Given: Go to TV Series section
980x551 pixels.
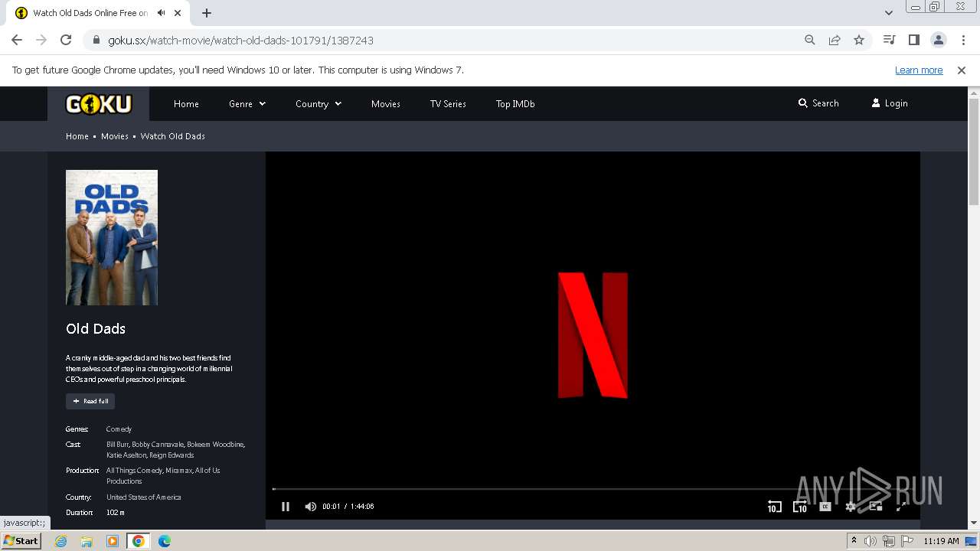Looking at the screenshot, I should pos(448,104).
